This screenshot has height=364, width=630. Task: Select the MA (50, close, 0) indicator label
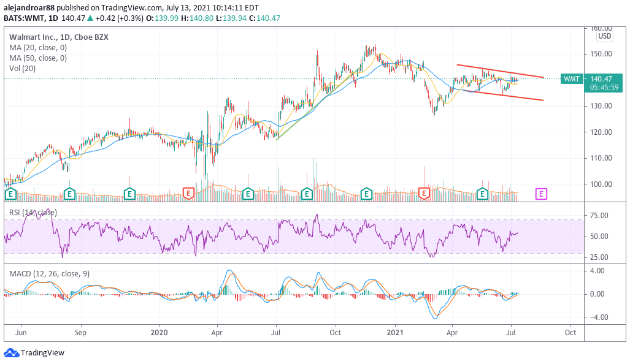38,58
